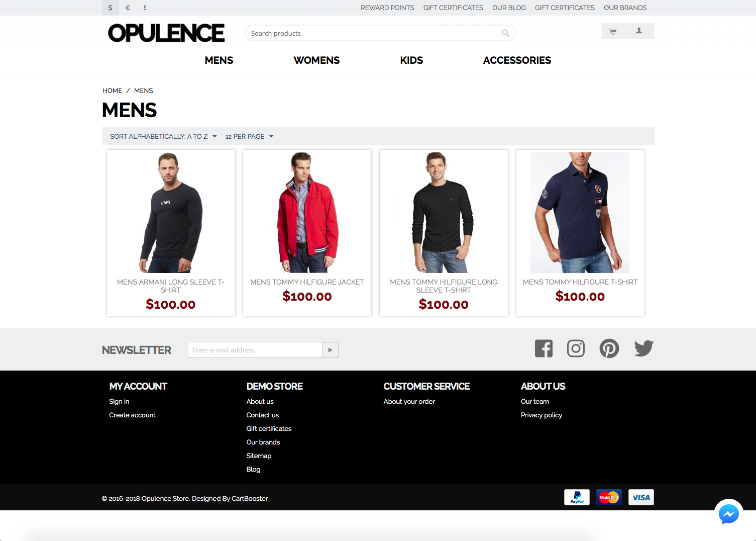Go to Reward Points page

point(387,8)
